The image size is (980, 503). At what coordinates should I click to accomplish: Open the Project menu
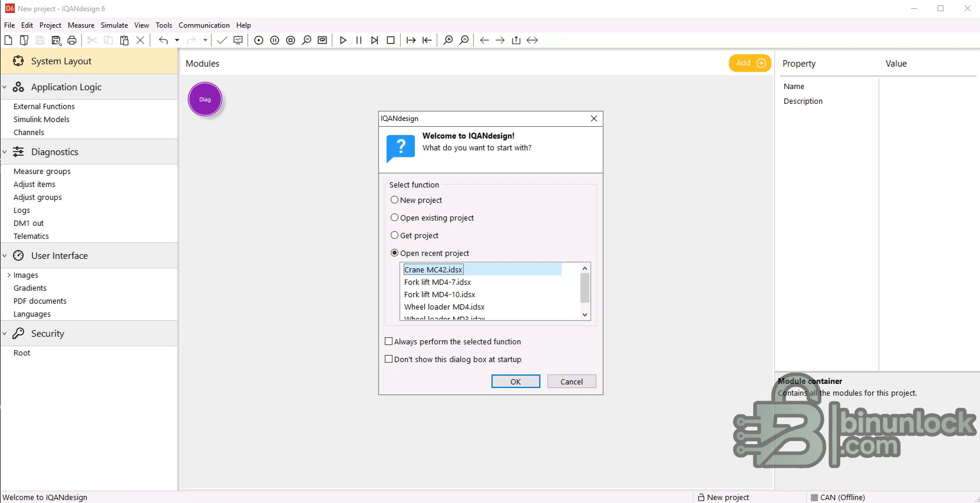tap(50, 25)
